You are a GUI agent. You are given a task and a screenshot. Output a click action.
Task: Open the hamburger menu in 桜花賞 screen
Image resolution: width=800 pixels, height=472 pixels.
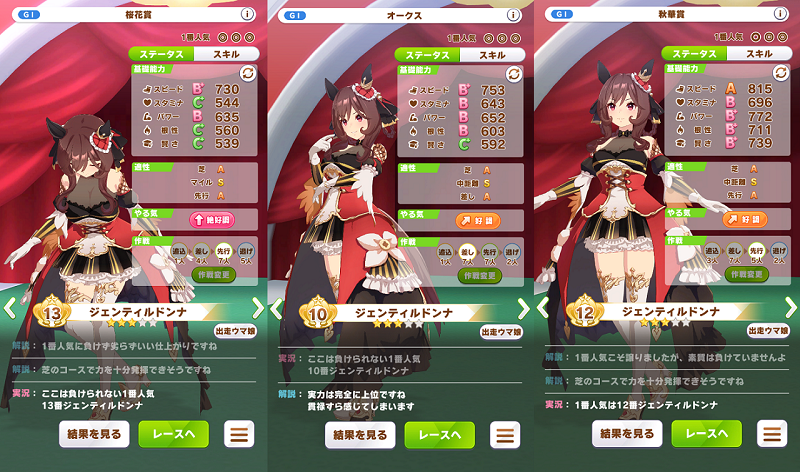pos(239,434)
